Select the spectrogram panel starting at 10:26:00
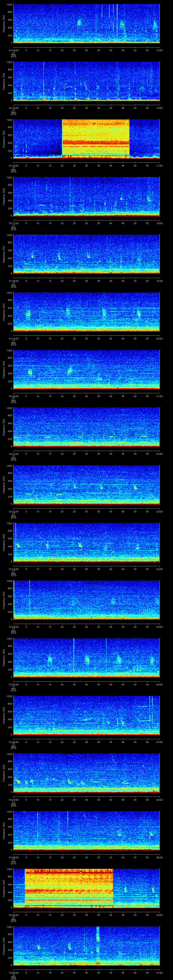The width and height of the screenshot is (173, 980). coord(87,715)
